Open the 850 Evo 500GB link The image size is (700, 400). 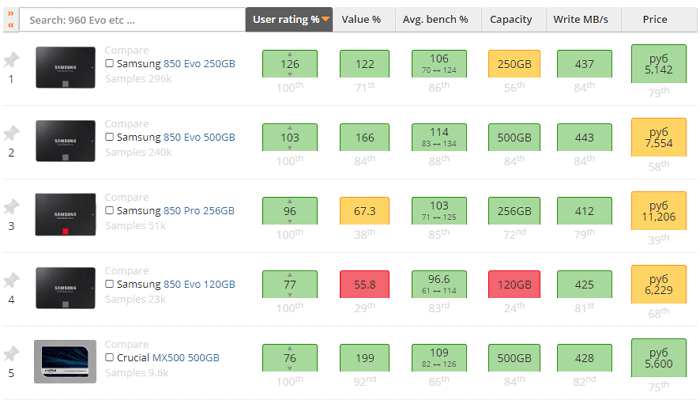tap(199, 137)
